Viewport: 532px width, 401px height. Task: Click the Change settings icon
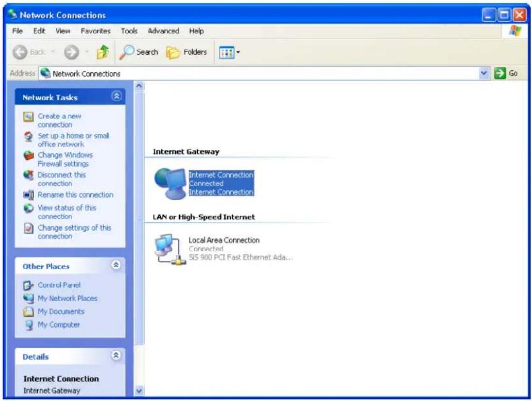tap(29, 228)
